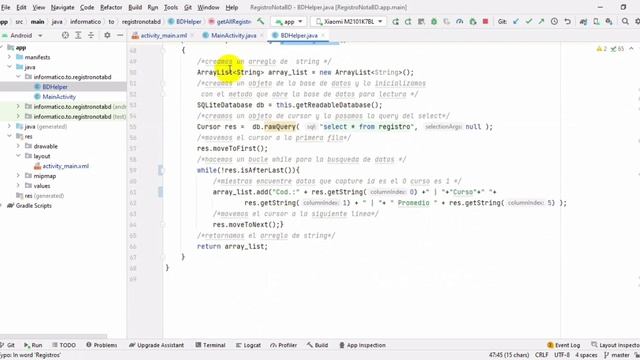The height and width of the screenshot is (360, 640).
Task: Select MainActivity in project tree
Action: tap(59, 97)
